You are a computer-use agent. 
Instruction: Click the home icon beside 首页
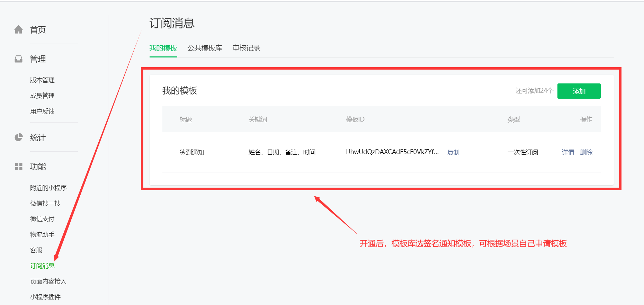(x=19, y=30)
